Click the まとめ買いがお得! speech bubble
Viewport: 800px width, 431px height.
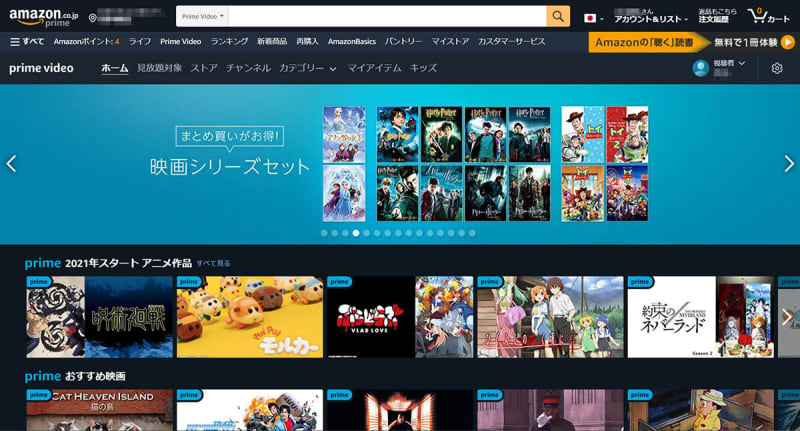click(x=230, y=137)
